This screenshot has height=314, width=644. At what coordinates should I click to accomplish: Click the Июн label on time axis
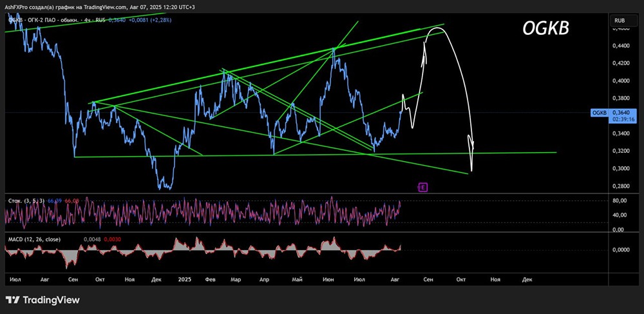(x=328, y=279)
